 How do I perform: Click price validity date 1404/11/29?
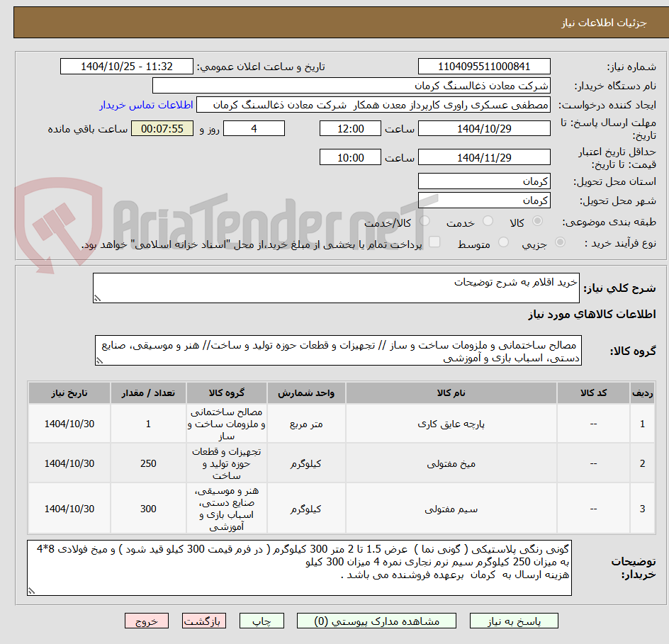(484, 157)
